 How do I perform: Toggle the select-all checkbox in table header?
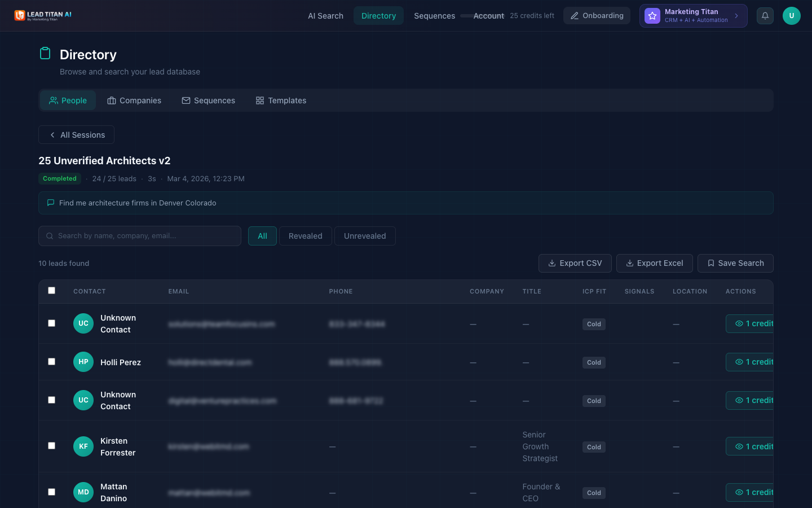click(52, 291)
